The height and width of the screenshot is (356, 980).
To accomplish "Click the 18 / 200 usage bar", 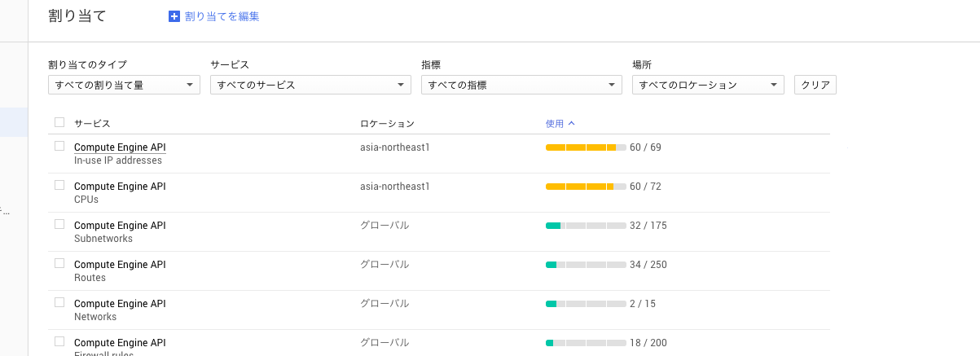I will 586,343.
